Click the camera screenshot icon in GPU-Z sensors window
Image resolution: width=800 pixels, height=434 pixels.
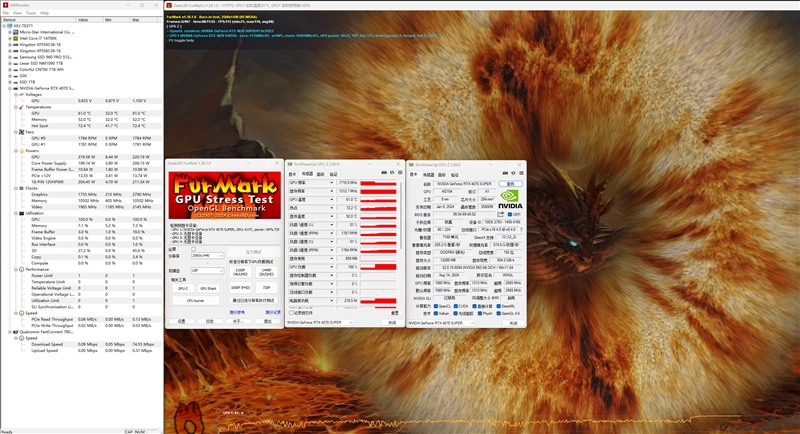click(x=384, y=173)
